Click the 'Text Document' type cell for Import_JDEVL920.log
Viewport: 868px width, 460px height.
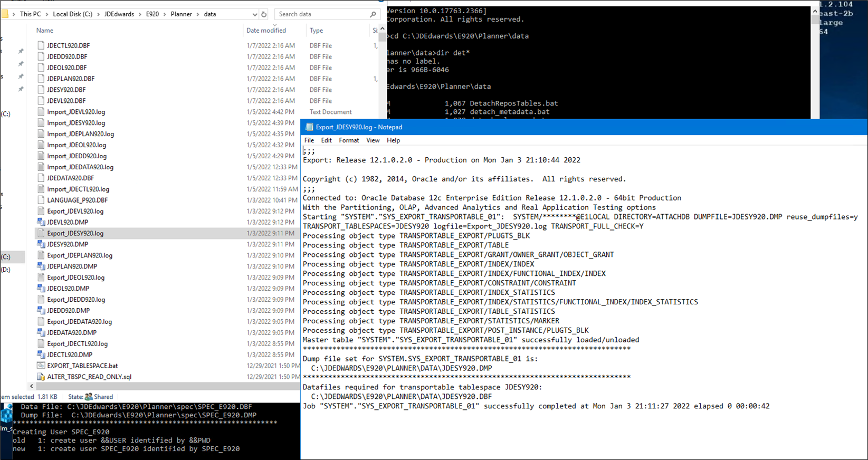(330, 112)
